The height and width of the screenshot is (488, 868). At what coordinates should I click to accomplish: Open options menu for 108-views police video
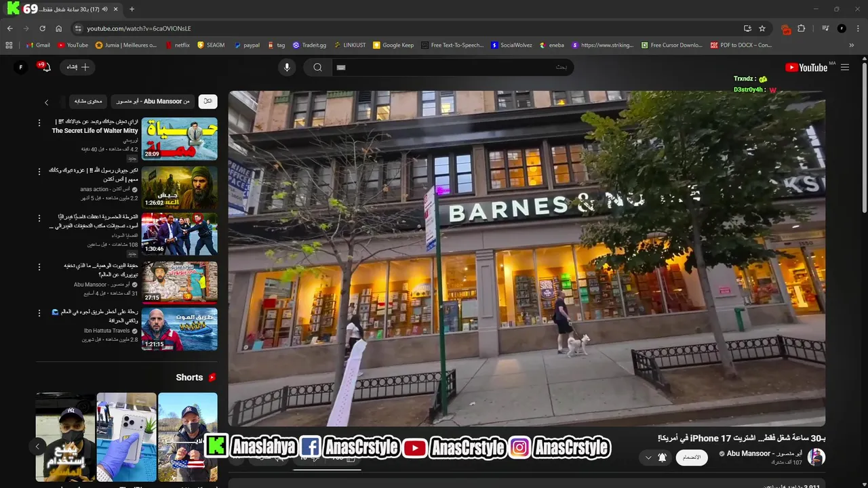(x=39, y=218)
